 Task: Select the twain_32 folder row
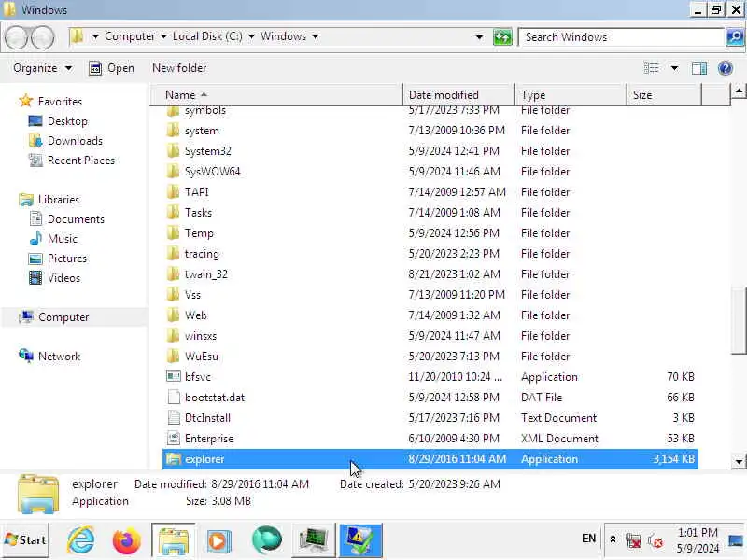(430, 273)
